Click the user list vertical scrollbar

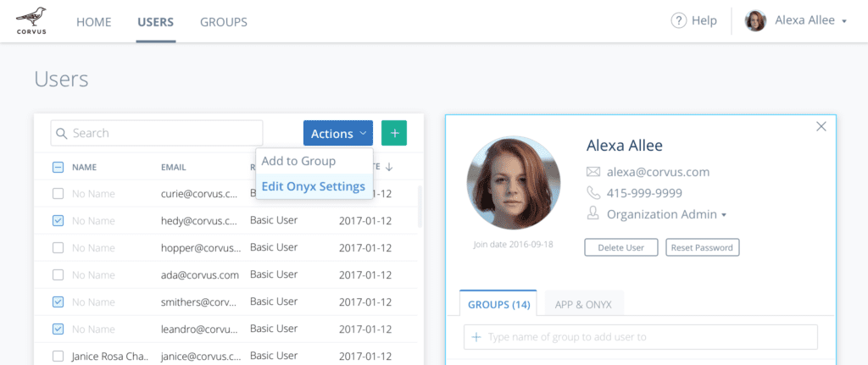420,206
